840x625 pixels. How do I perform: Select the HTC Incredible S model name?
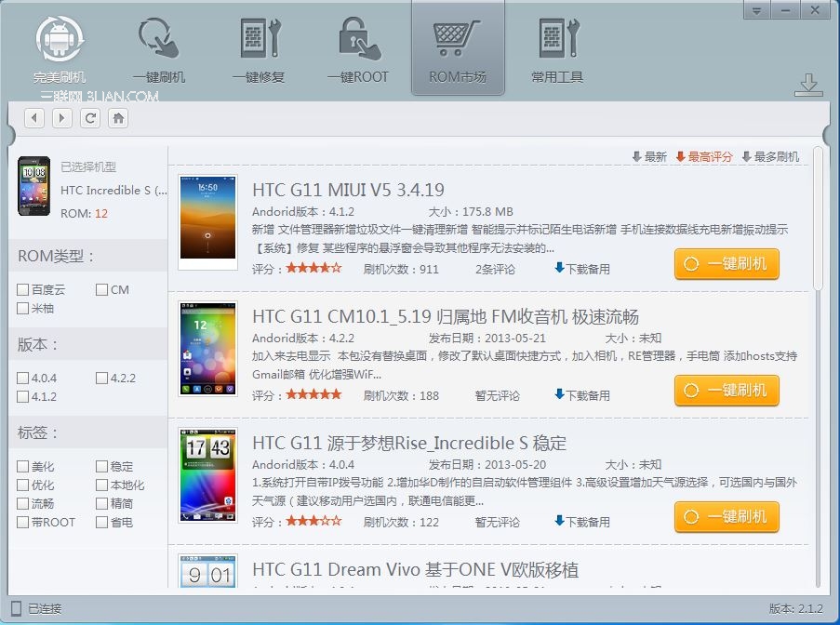[113, 190]
